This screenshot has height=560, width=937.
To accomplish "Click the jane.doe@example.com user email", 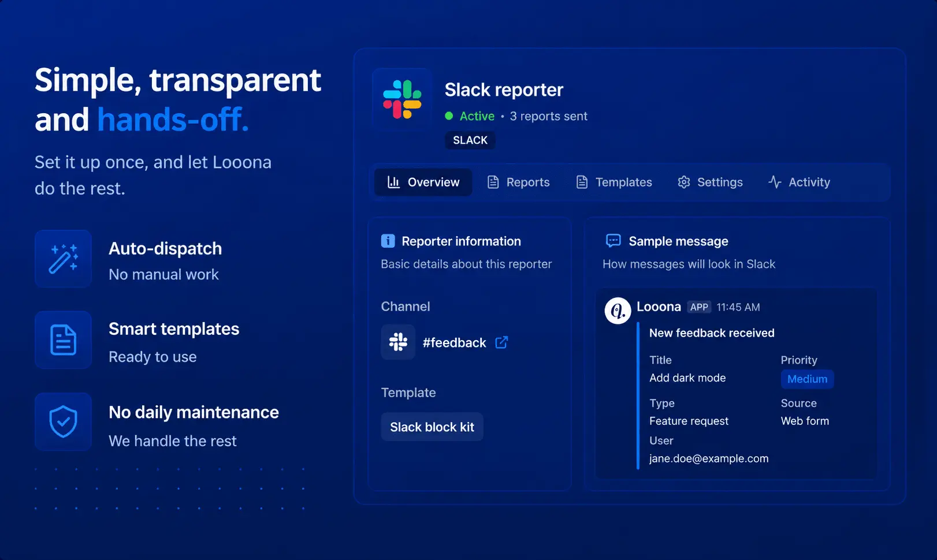I will pos(709,458).
